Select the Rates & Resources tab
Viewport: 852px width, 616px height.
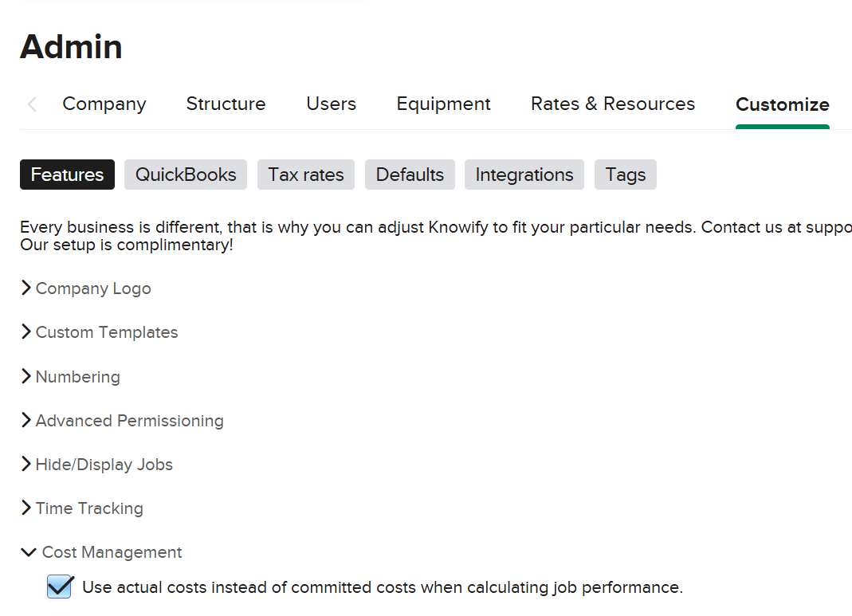pyautogui.click(x=613, y=104)
